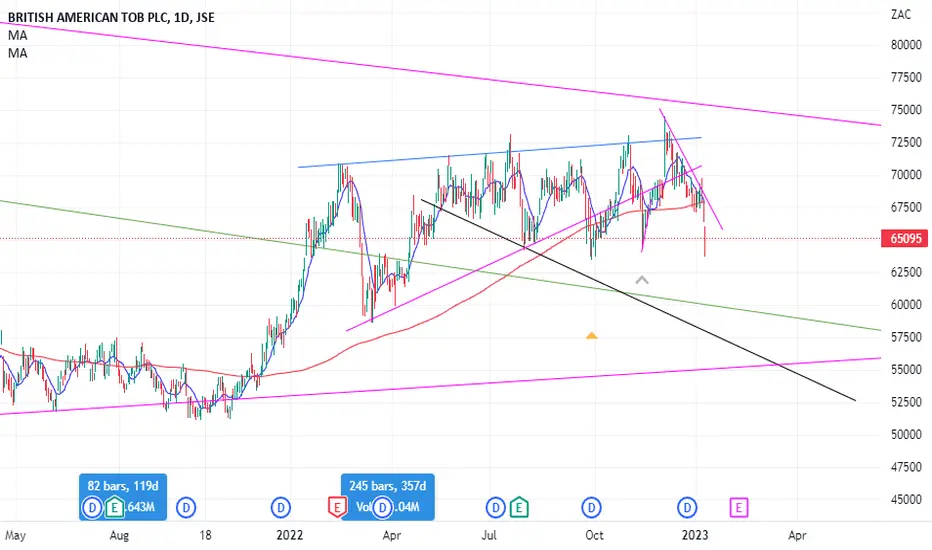Open the dividend D marker above the Jul label

tap(495, 508)
